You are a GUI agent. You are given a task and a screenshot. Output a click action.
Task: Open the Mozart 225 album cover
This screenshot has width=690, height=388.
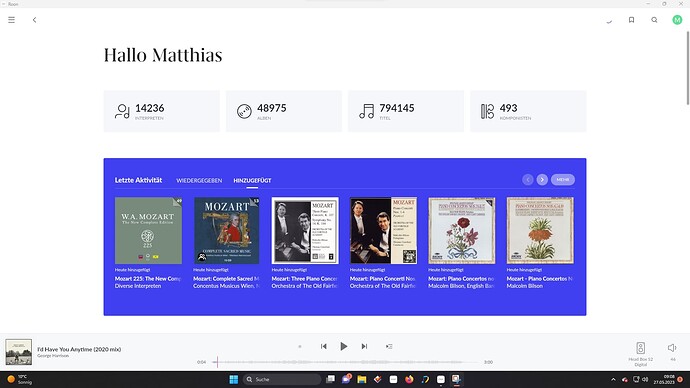(148, 231)
